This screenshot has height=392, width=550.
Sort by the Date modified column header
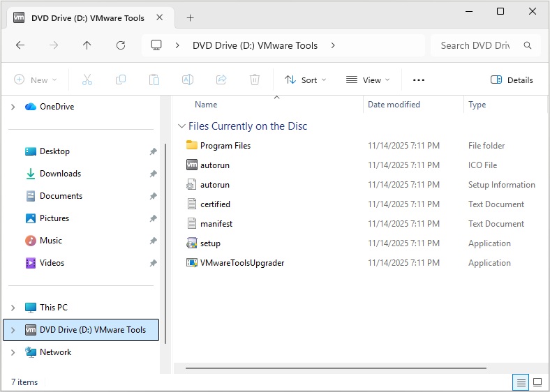coord(394,105)
